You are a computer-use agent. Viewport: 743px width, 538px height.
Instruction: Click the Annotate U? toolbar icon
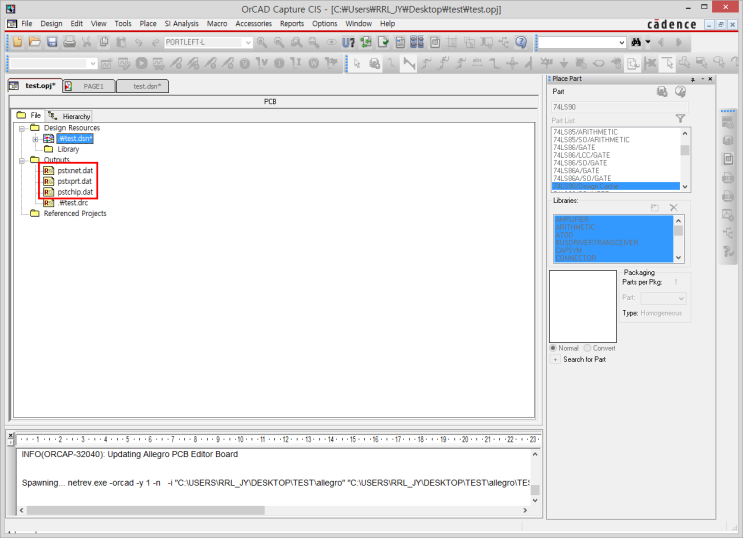point(348,43)
